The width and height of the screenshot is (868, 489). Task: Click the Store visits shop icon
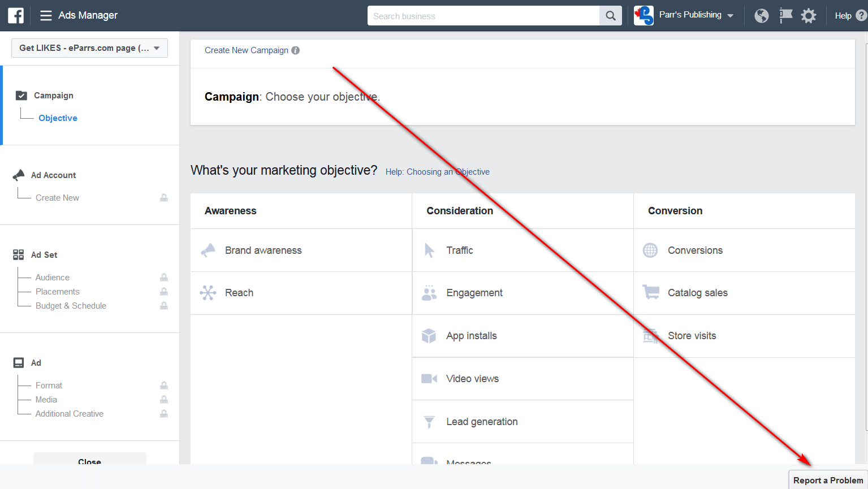651,336
